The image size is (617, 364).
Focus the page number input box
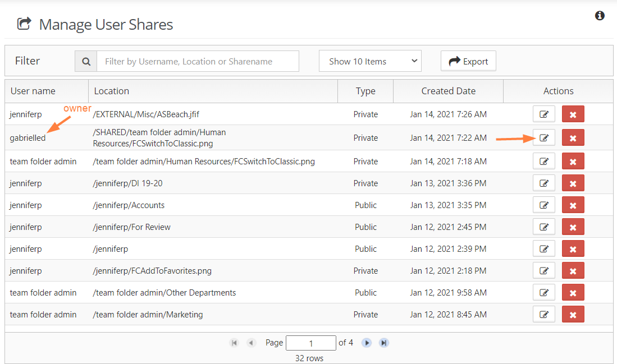click(x=310, y=343)
